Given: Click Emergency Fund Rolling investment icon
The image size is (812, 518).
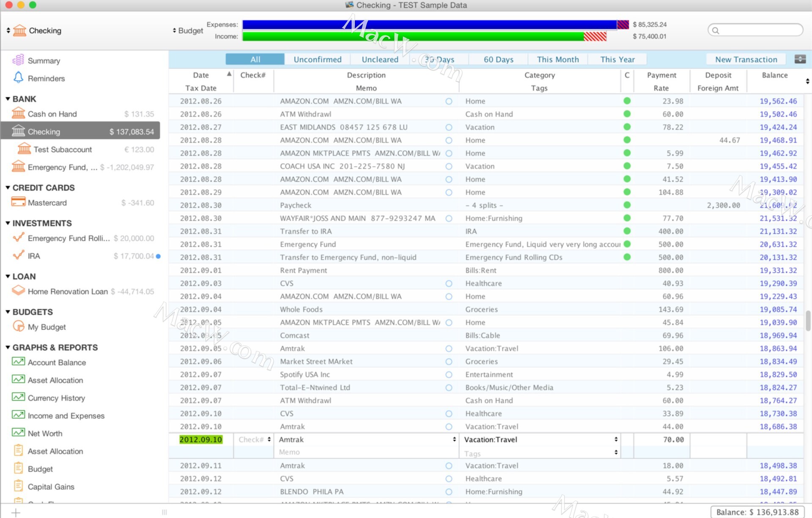Looking at the screenshot, I should click(x=18, y=238).
